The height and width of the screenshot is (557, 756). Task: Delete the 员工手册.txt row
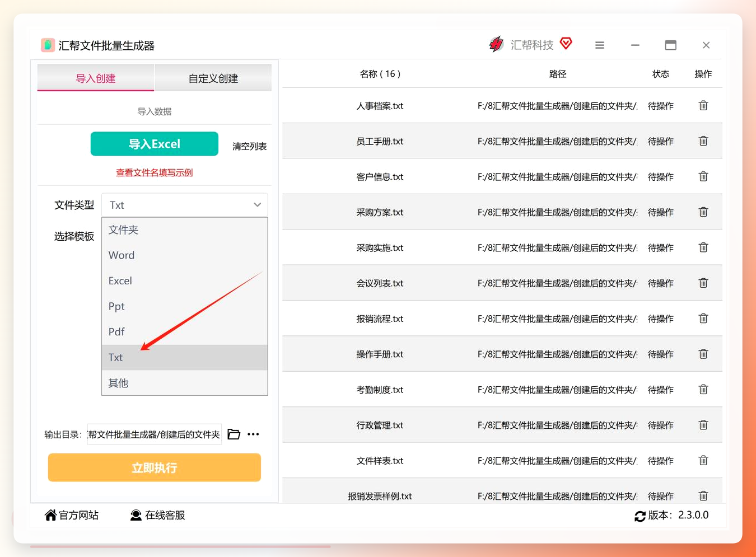pos(703,141)
